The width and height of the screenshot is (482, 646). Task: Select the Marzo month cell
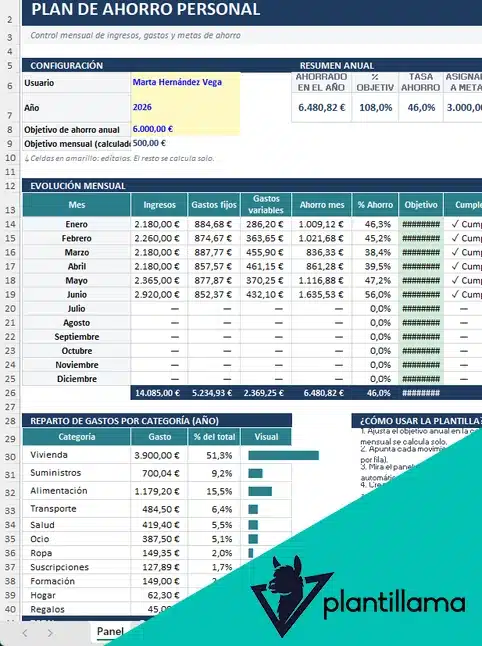pyautogui.click(x=77, y=252)
